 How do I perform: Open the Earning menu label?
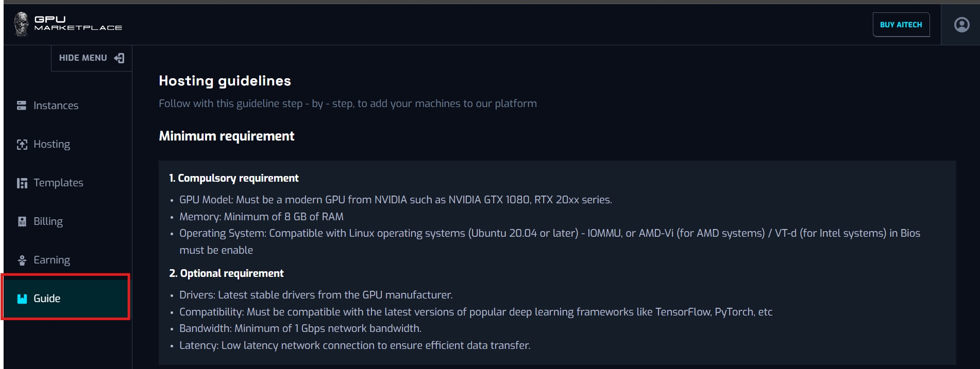click(52, 260)
